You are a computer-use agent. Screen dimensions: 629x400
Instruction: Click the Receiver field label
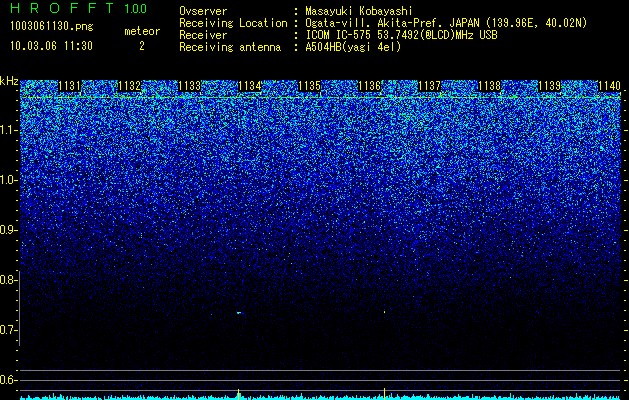203,35
